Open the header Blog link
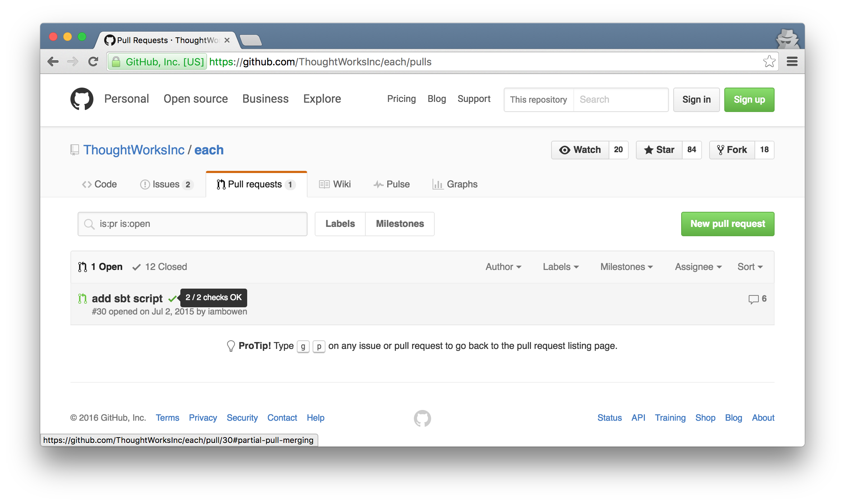Screen dimensions: 845x504 [x=437, y=99]
